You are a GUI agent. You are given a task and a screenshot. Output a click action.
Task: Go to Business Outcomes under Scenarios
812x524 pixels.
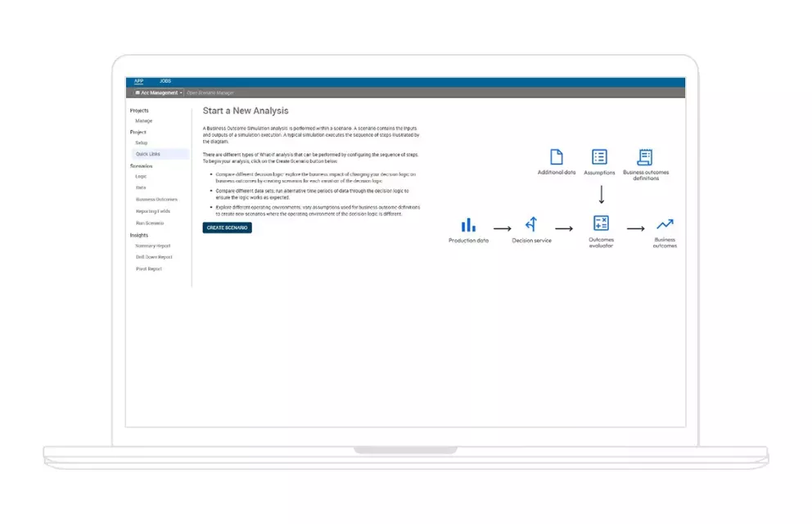click(x=156, y=199)
